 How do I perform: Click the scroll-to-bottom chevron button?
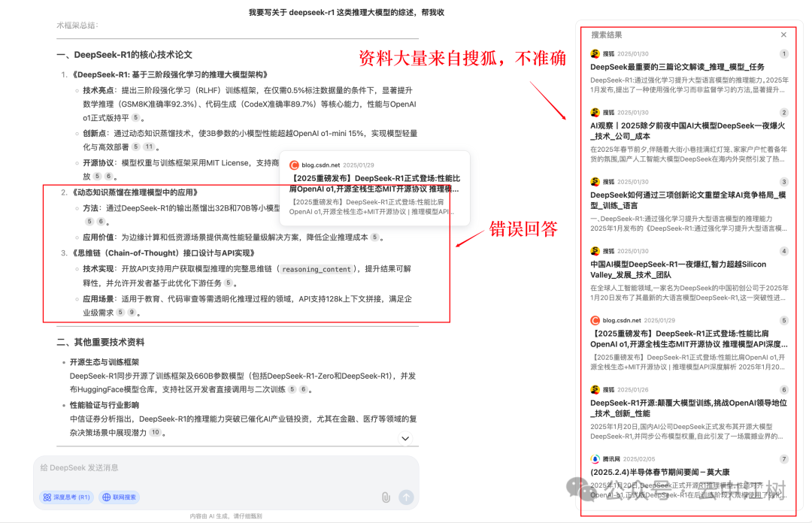pos(405,439)
